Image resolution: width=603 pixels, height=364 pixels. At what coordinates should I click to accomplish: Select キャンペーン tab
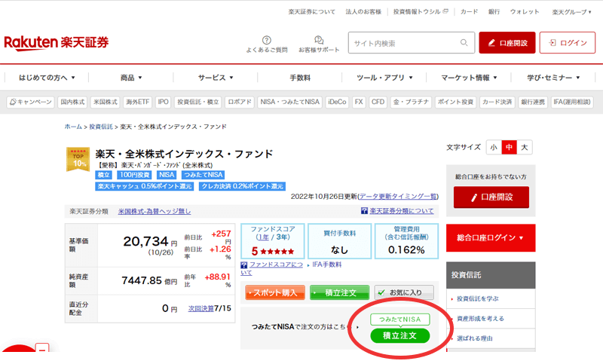(30, 102)
